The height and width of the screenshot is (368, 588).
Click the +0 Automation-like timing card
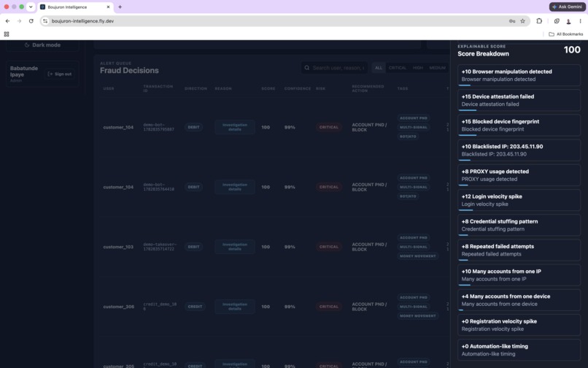point(519,350)
